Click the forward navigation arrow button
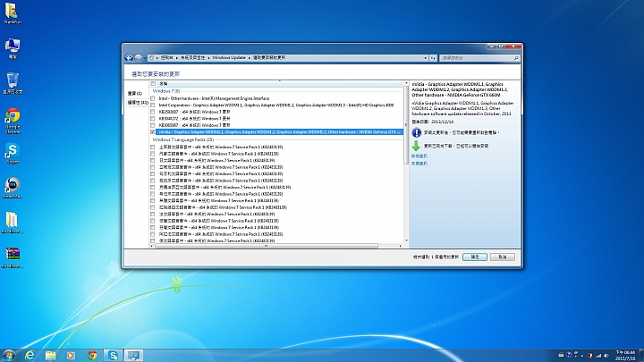This screenshot has height=362, width=644. pos(139,58)
